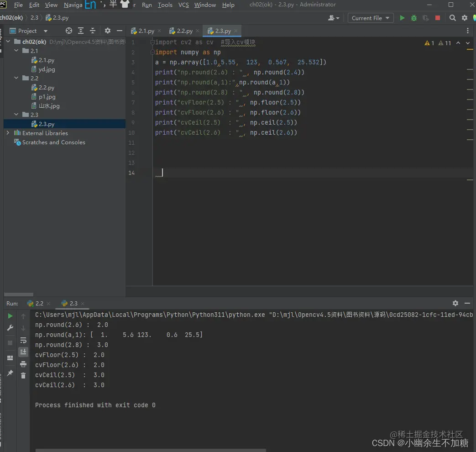Expand all items in Project tree
This screenshot has width=476, height=452.
pyautogui.click(x=81, y=31)
